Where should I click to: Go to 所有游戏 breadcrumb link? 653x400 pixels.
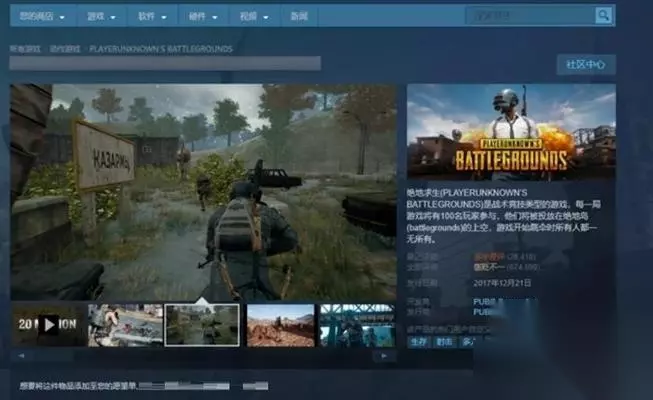click(x=25, y=49)
